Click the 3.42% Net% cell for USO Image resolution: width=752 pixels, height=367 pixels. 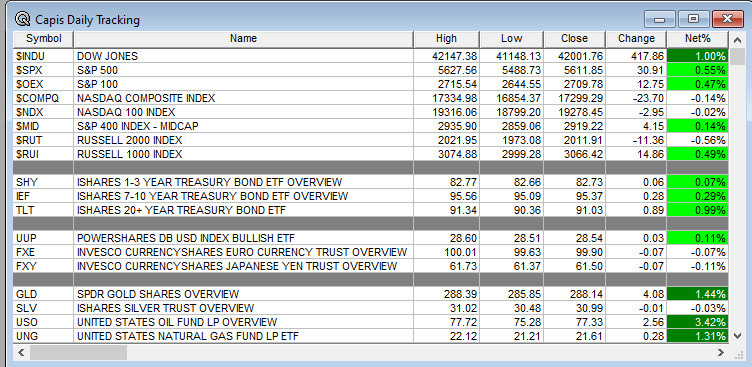point(698,322)
